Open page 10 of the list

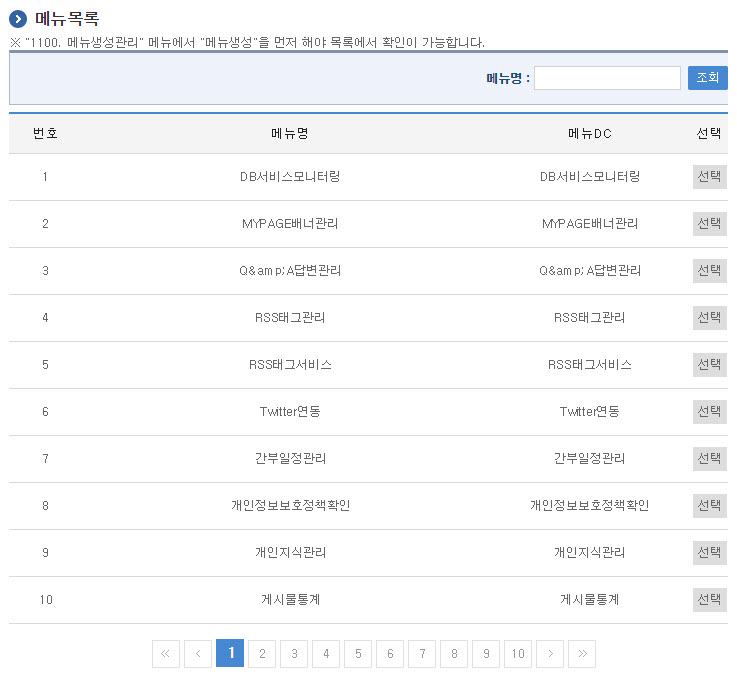tap(518, 654)
